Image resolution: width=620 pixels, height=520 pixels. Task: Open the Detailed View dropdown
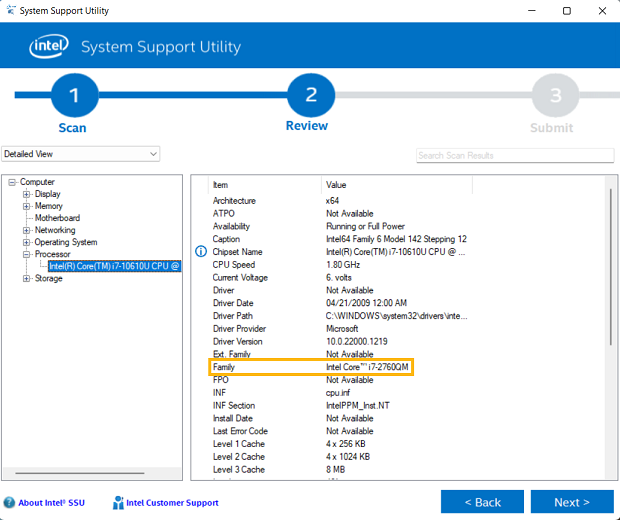pos(80,154)
